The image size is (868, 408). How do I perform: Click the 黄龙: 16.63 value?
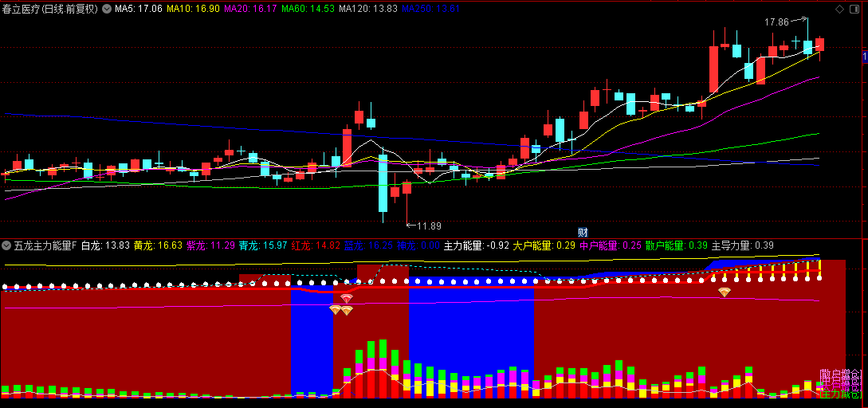158,245
